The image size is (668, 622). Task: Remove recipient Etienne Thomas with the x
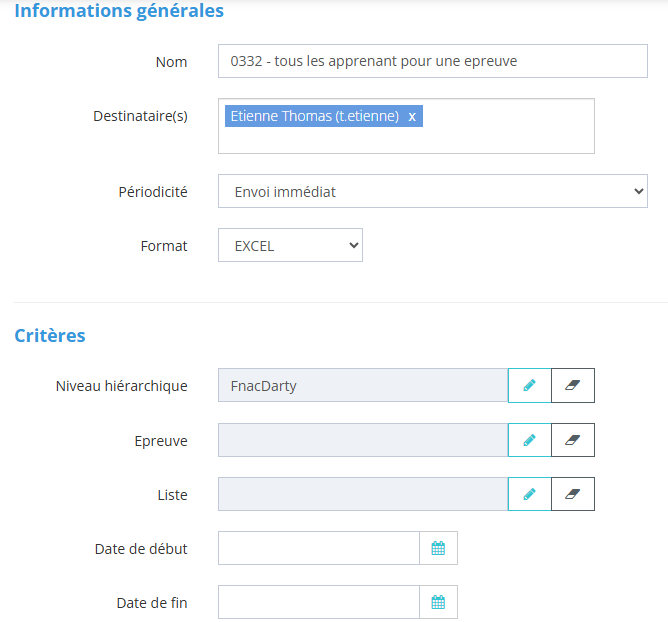point(412,116)
